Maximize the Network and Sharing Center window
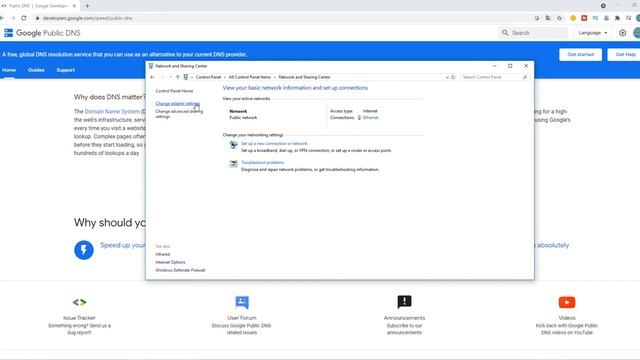The width and height of the screenshot is (640, 360). coord(510,66)
